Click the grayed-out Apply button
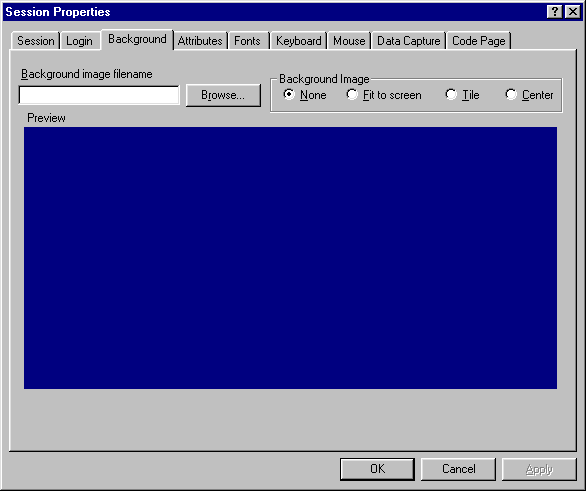Image resolution: width=586 pixels, height=491 pixels. click(x=539, y=469)
